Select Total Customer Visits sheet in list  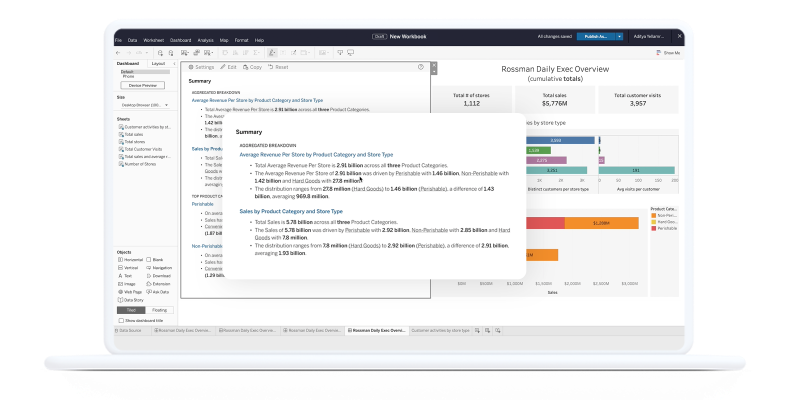click(x=140, y=149)
